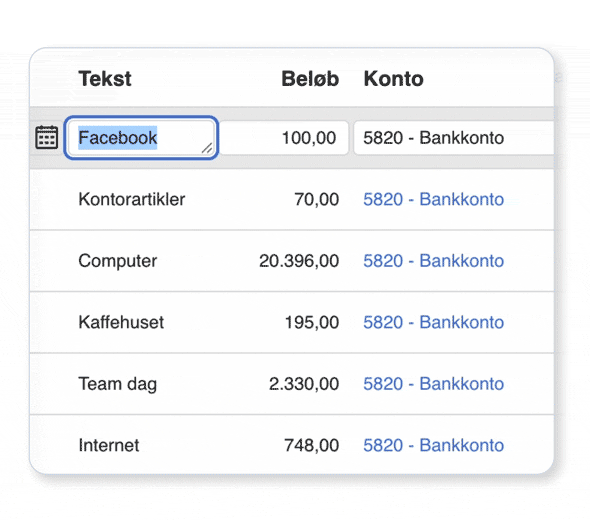Viewport: 590px width, 520px height.
Task: Open Team dag's 5820 - Bankkonto link
Action: pyautogui.click(x=433, y=384)
